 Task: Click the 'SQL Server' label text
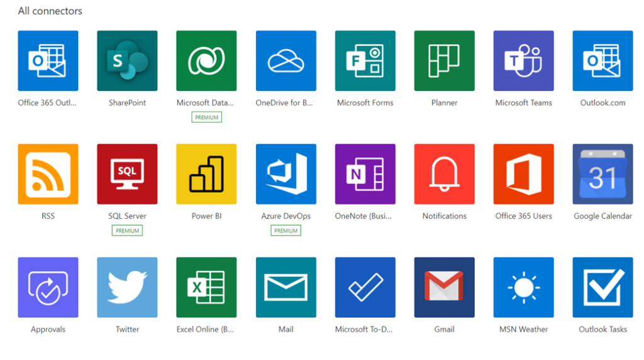pyautogui.click(x=127, y=216)
